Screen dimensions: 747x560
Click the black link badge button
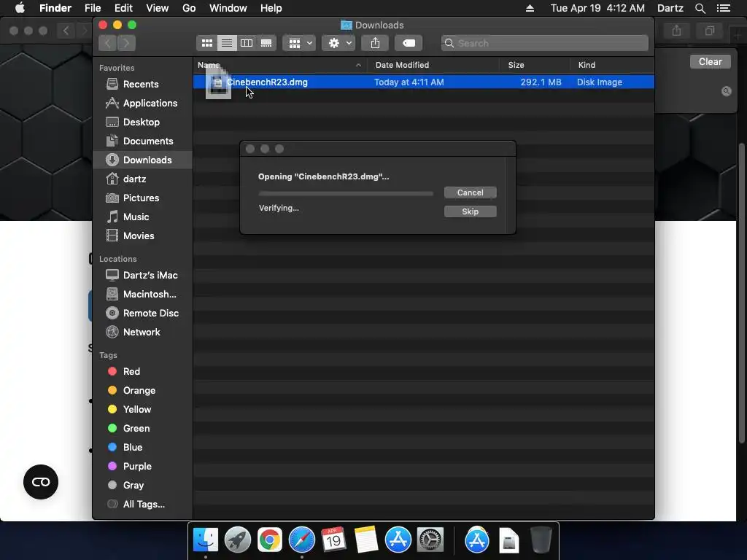click(41, 482)
